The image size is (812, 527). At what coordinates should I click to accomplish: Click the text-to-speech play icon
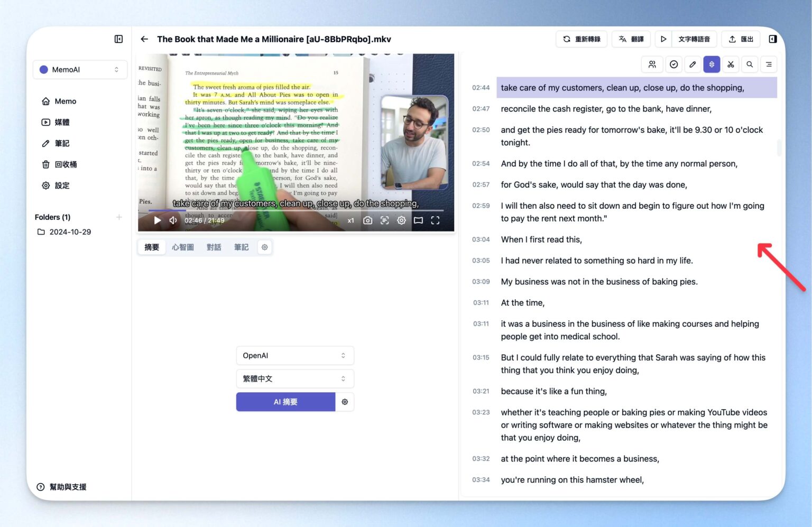(663, 39)
